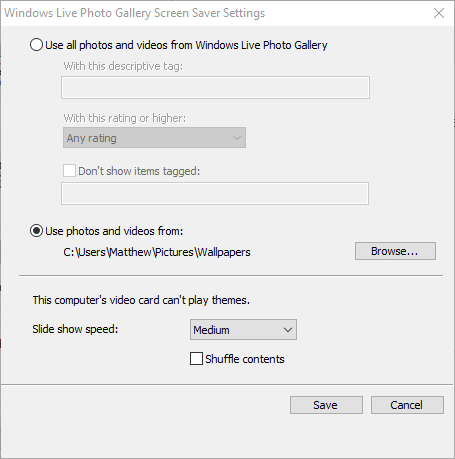Click the 'Slide show speed:' label
The height and width of the screenshot is (459, 455).
click(75, 329)
